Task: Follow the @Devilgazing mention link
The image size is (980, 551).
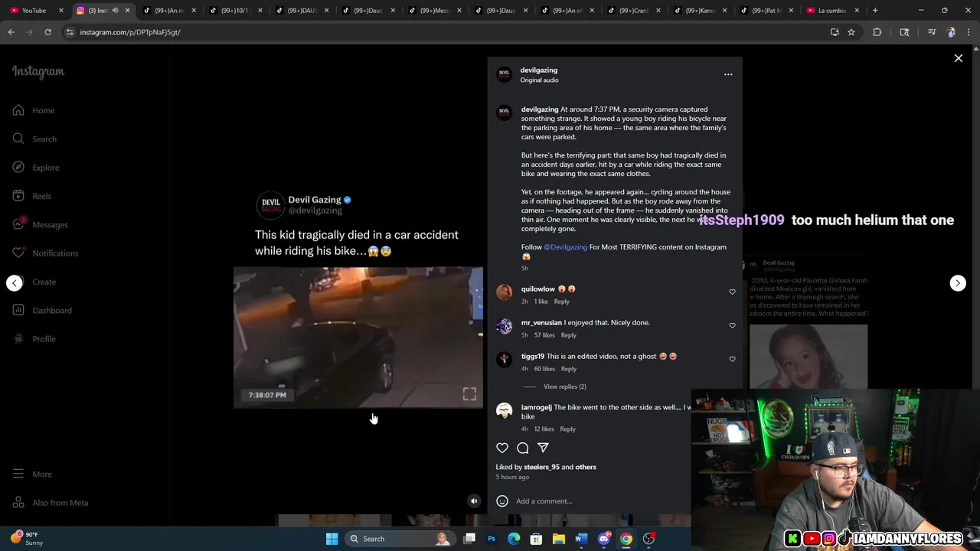Action: point(565,247)
